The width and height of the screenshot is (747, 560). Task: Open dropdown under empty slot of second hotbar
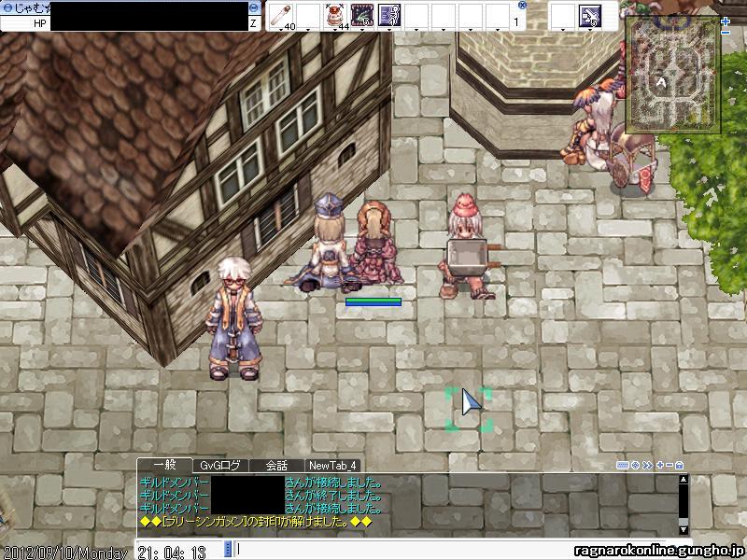pos(563,30)
